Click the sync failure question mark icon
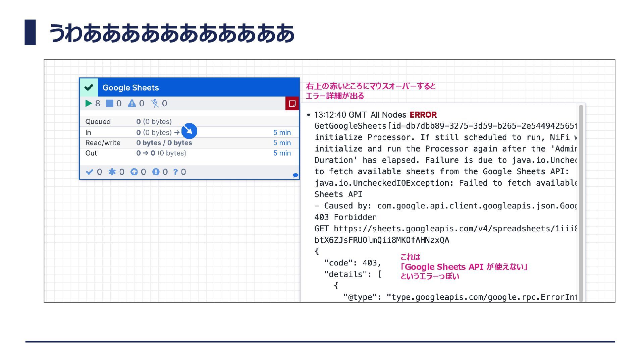644x362 pixels. click(175, 172)
